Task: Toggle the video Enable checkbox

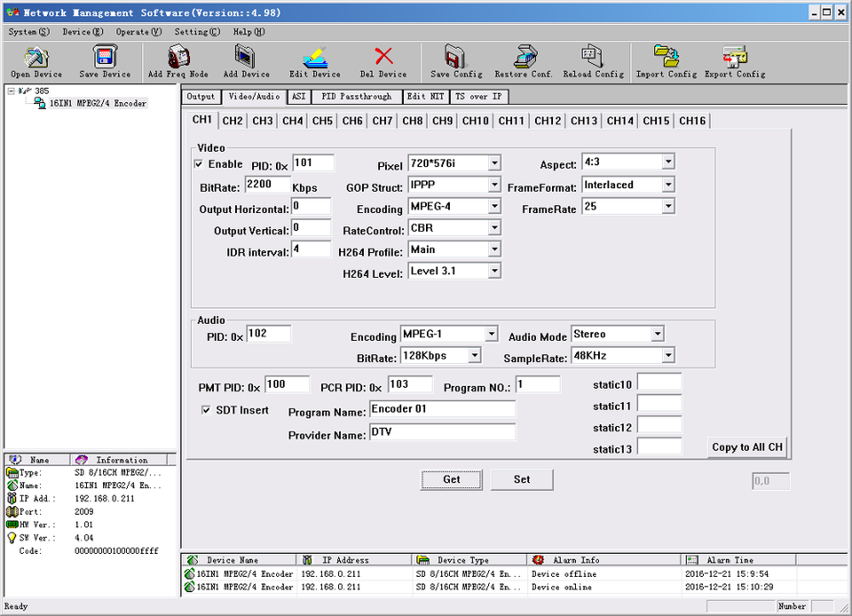Action: (x=199, y=164)
